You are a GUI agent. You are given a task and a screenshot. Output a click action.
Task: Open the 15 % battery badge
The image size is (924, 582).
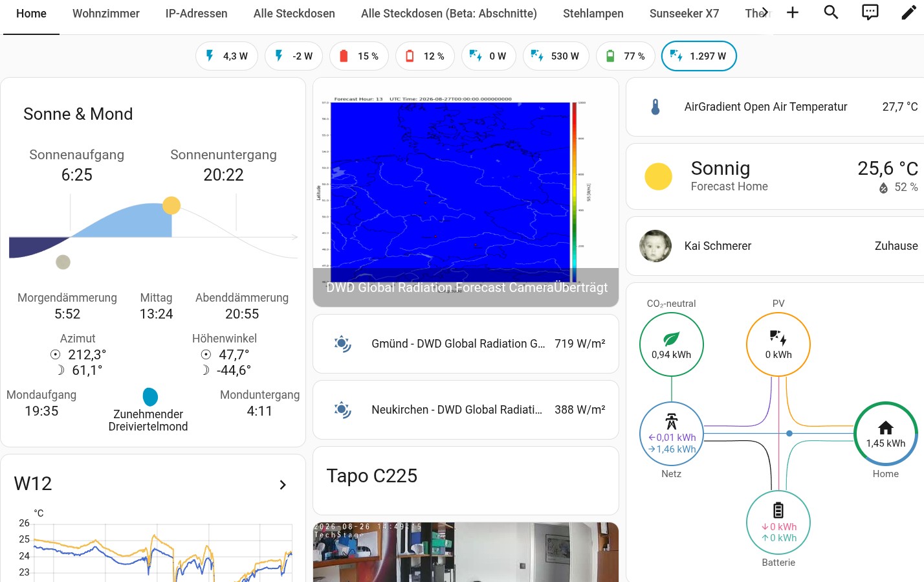click(359, 56)
